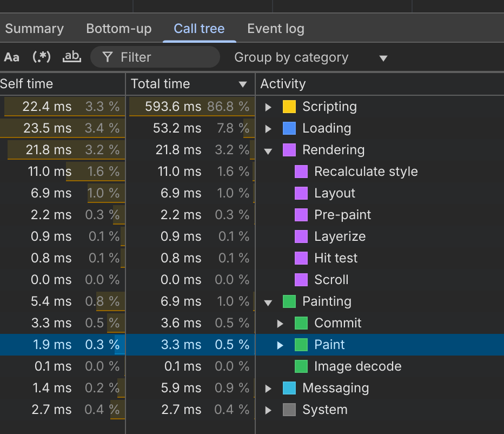
Task: Select the Scripting activity label
Action: coord(329,107)
